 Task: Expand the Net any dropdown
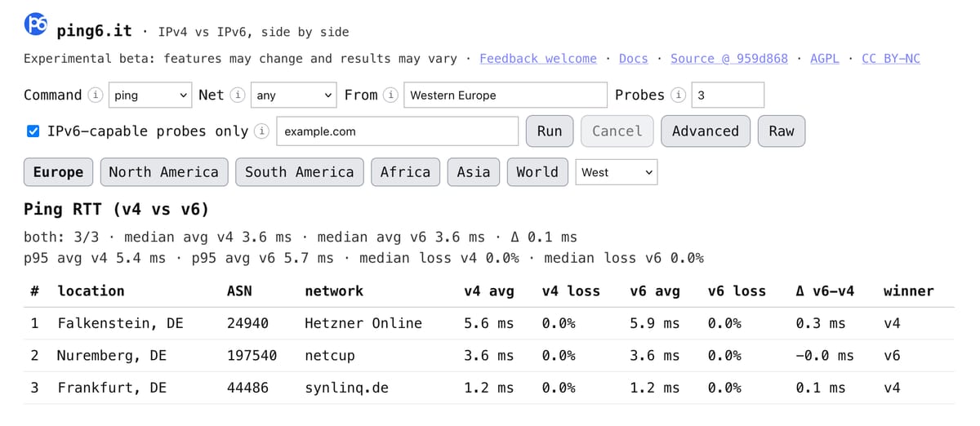[293, 95]
